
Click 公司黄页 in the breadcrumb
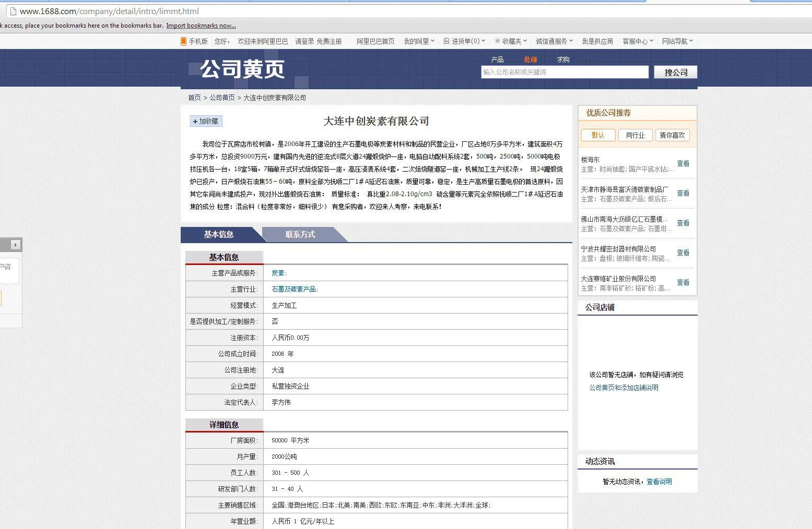tap(222, 98)
